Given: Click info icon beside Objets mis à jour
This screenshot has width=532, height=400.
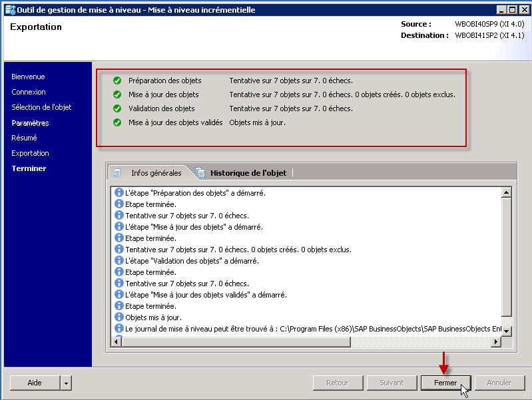Looking at the screenshot, I should click(x=119, y=317).
